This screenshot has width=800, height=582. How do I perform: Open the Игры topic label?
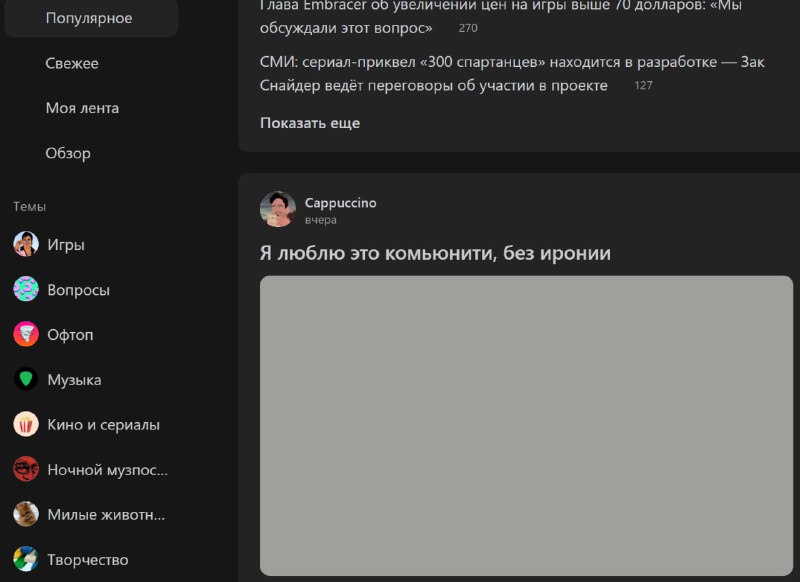tap(66, 245)
